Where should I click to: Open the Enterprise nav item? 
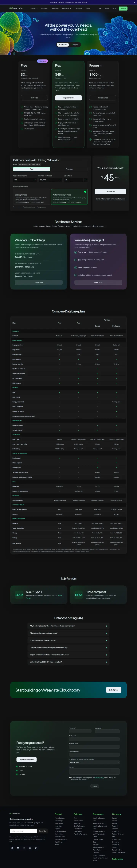(x=55, y=8)
